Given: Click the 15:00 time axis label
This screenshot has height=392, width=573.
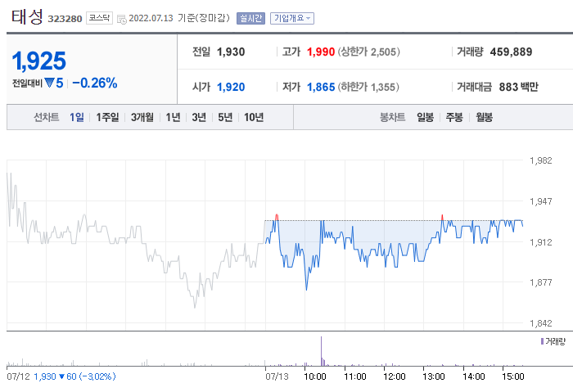Looking at the screenshot, I should (x=513, y=376).
